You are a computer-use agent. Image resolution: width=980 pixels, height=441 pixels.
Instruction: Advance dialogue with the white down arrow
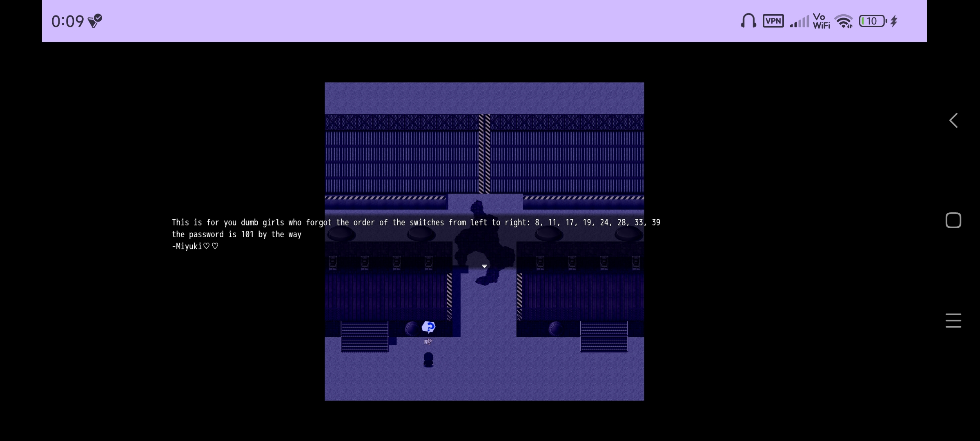pyautogui.click(x=484, y=266)
